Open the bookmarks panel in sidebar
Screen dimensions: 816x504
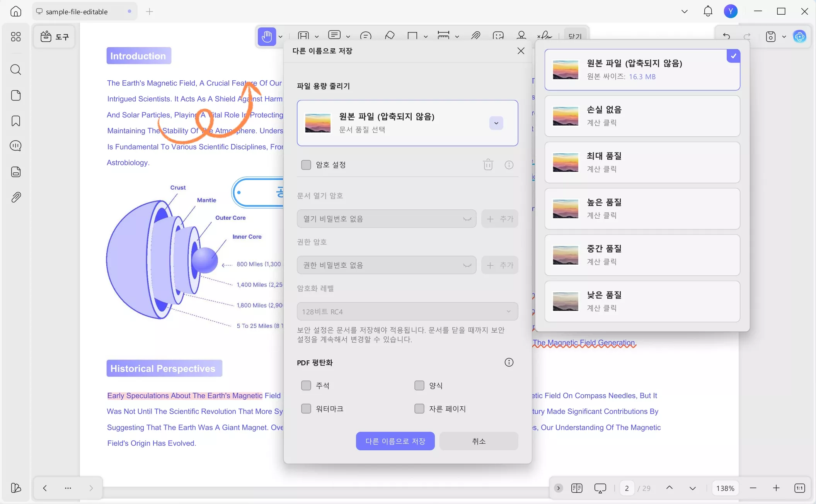16,121
